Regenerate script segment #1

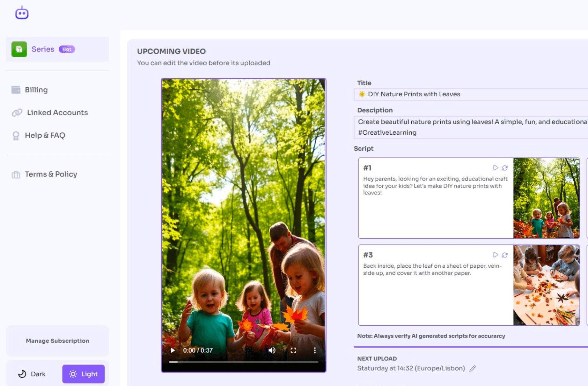click(x=505, y=167)
